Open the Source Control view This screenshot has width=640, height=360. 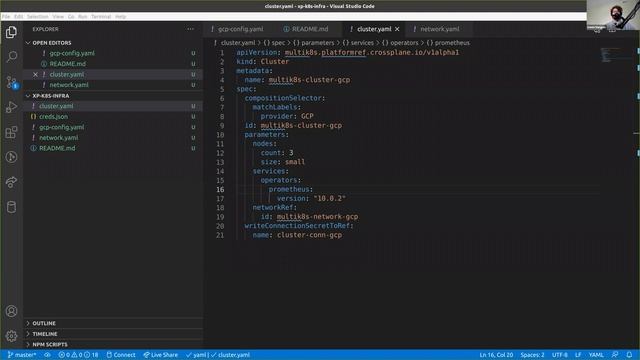point(11,82)
